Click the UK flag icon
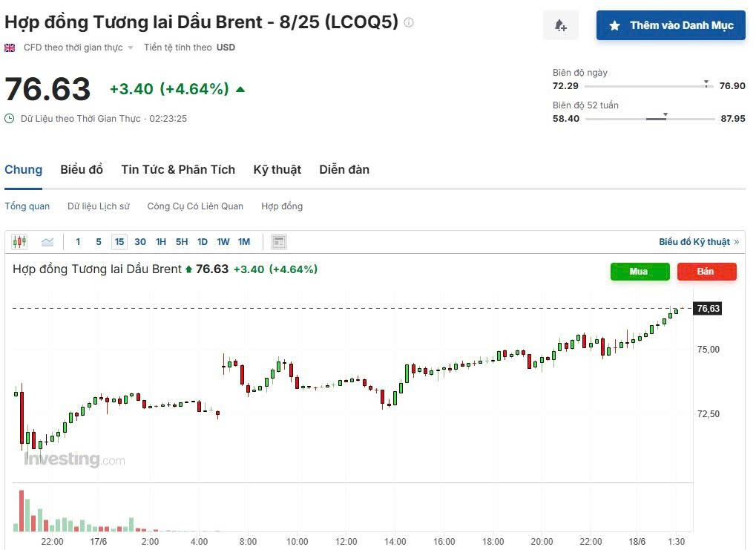This screenshot has width=756, height=550. pos(10,48)
